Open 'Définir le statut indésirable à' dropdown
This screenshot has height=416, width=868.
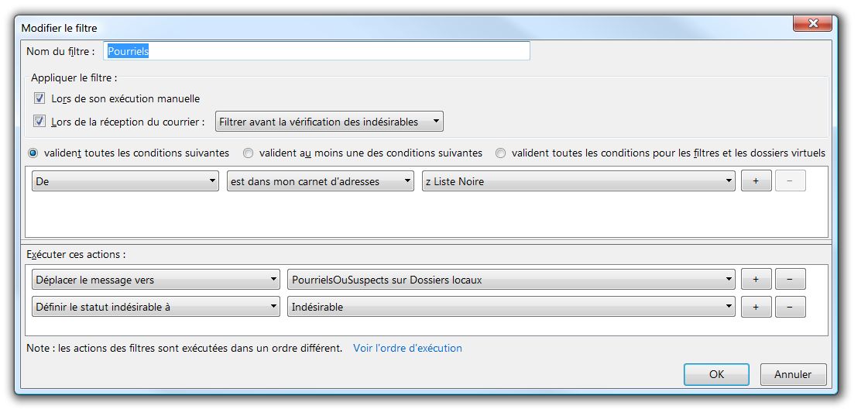[x=156, y=307]
